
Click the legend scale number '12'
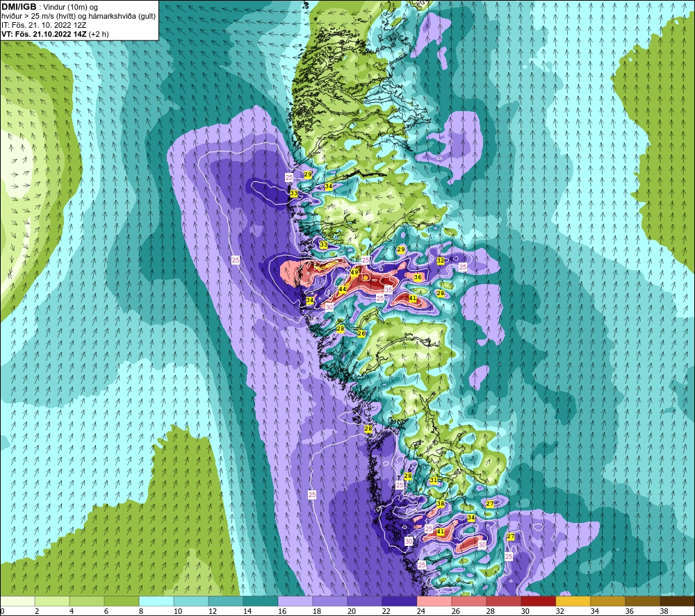point(212,612)
